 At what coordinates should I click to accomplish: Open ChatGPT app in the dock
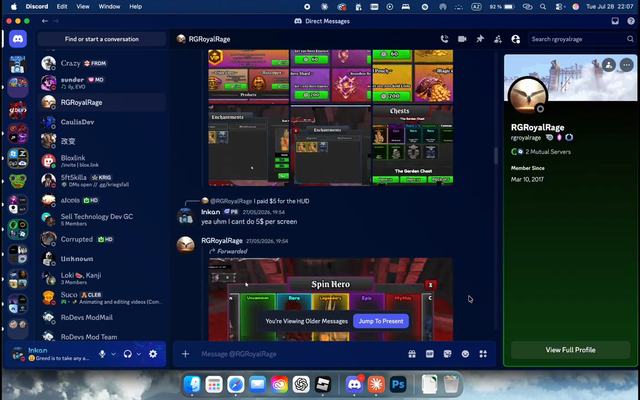301,384
